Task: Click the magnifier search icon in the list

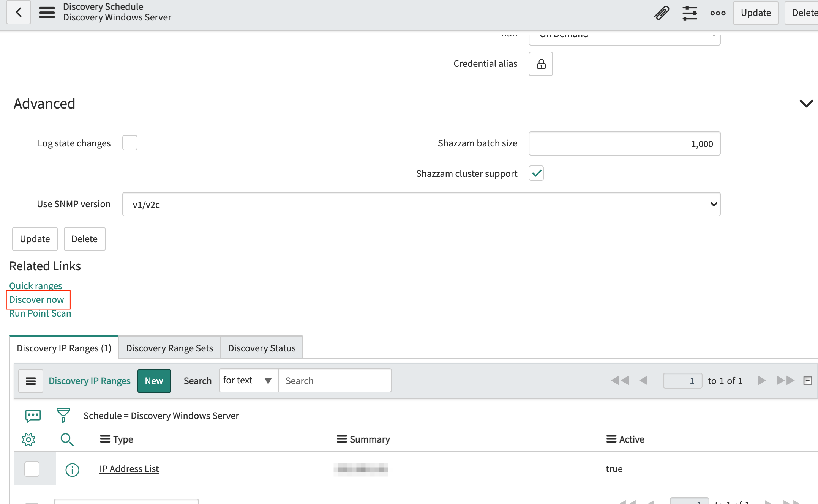Action: pyautogui.click(x=67, y=439)
